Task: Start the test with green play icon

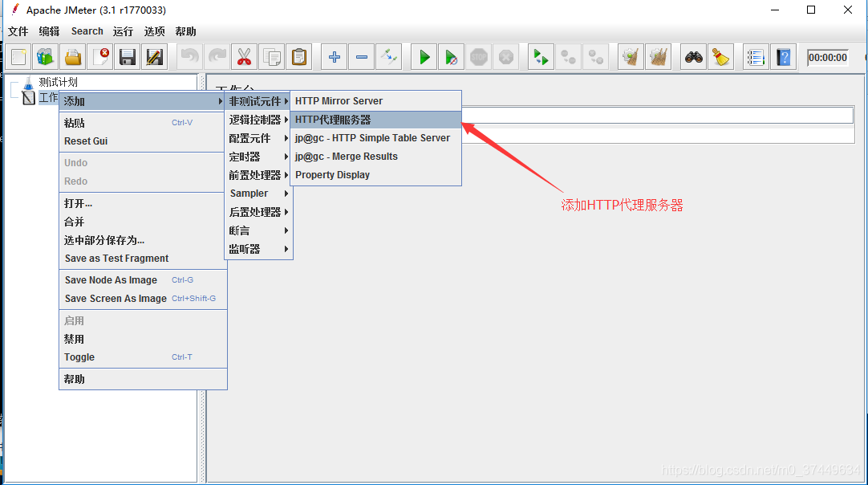Action: [424, 56]
